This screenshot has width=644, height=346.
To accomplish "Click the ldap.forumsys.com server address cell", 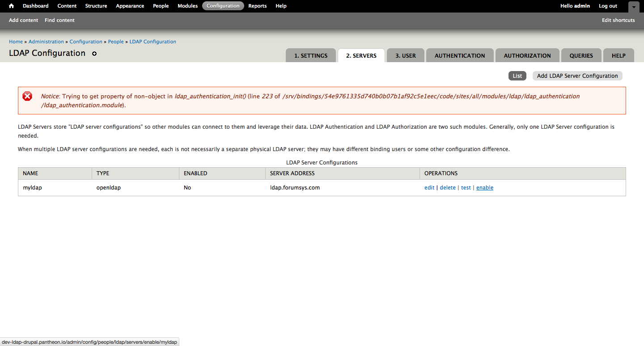I will (342, 188).
